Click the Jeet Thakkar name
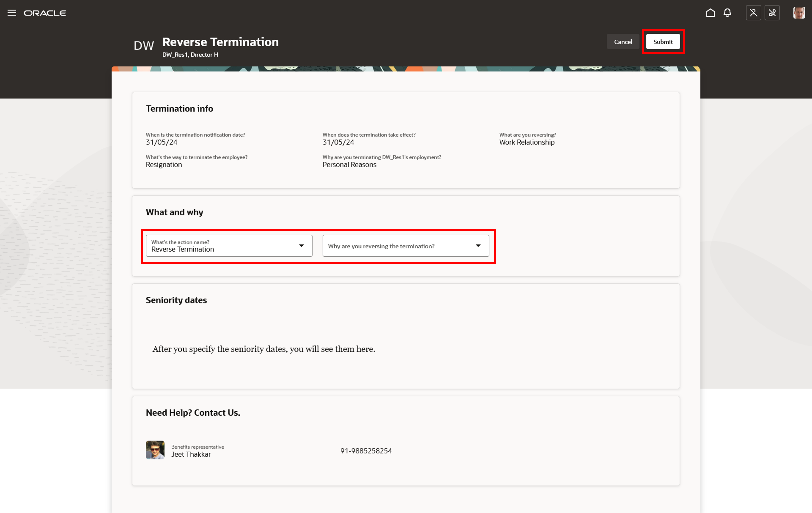The image size is (812, 513). pyautogui.click(x=191, y=454)
